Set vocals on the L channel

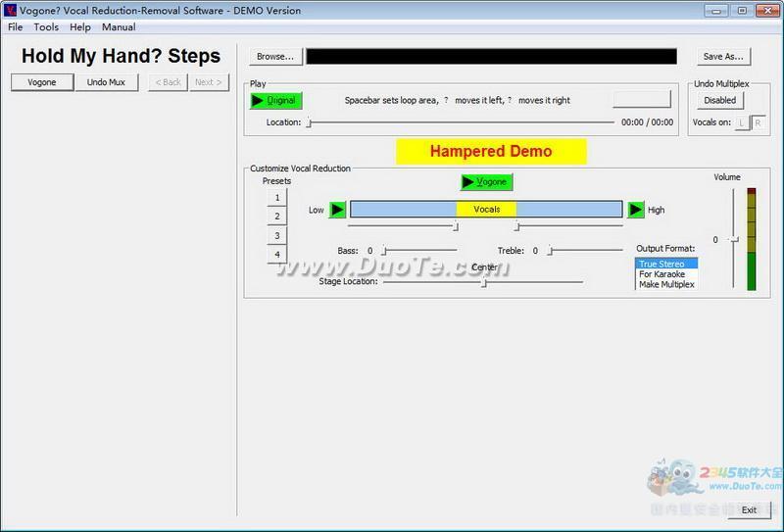[x=742, y=122]
